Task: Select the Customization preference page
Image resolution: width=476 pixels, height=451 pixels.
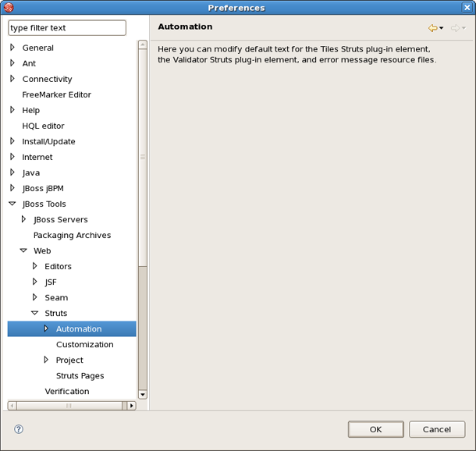Action: [84, 344]
